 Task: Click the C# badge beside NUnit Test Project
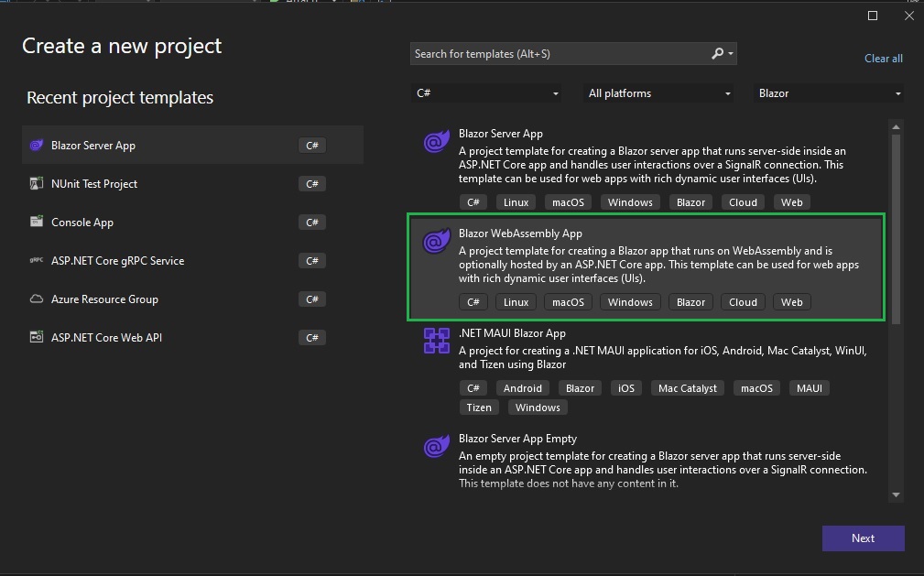click(311, 184)
